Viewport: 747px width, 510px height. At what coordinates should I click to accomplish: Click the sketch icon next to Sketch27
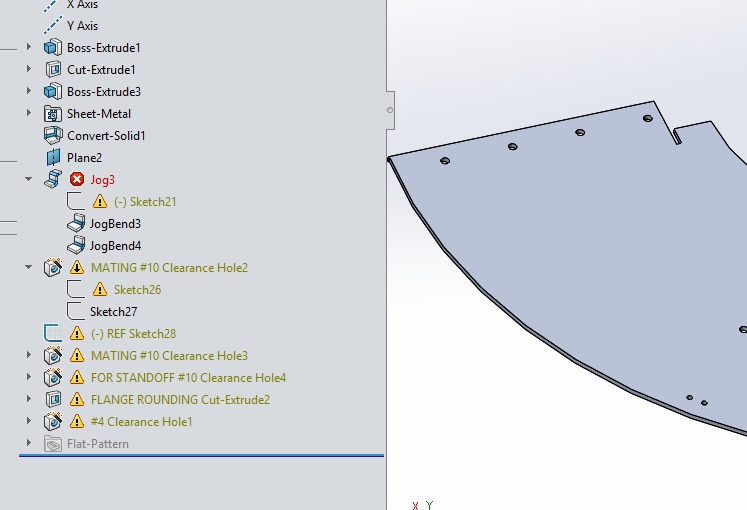coord(76,311)
